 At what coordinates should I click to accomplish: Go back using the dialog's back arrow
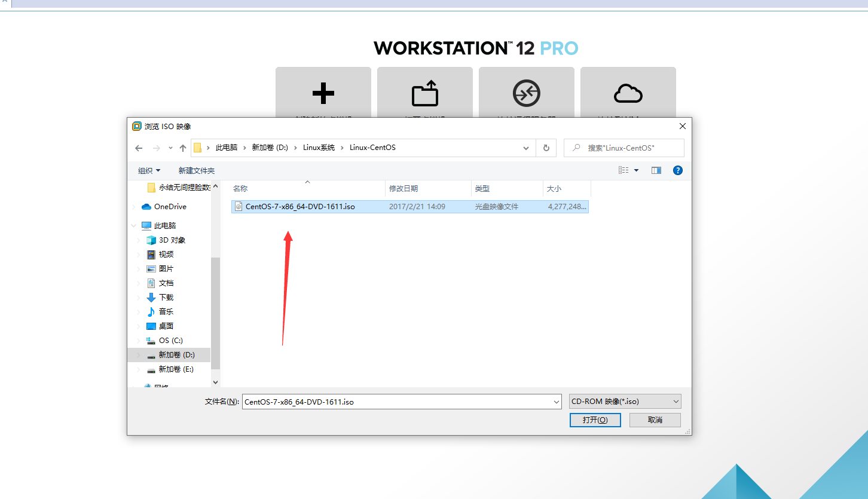(x=139, y=148)
